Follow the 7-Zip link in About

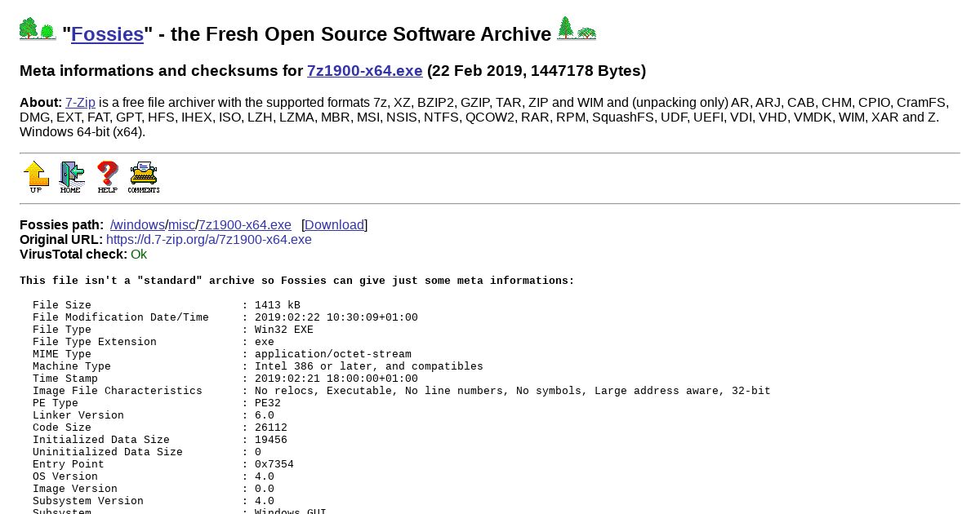(x=80, y=103)
